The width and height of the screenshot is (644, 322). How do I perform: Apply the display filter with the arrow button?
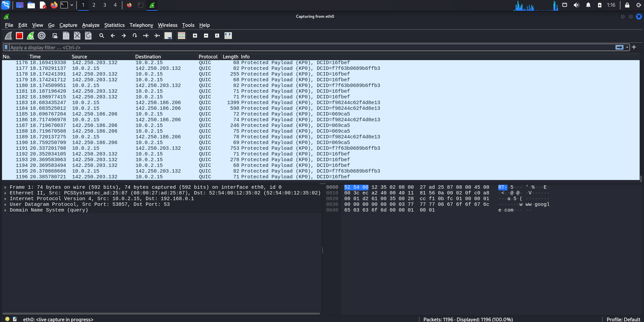[x=619, y=47]
